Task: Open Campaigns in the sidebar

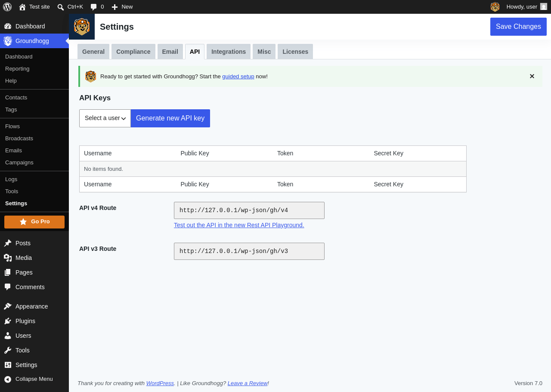Action: [x=19, y=163]
